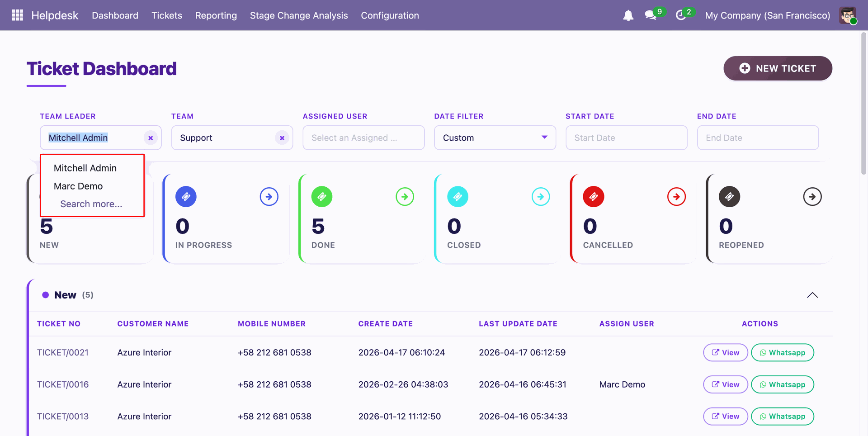Click My Company (San Francisco) switcher
Screen dimensions: 868x436
(x=768, y=15)
